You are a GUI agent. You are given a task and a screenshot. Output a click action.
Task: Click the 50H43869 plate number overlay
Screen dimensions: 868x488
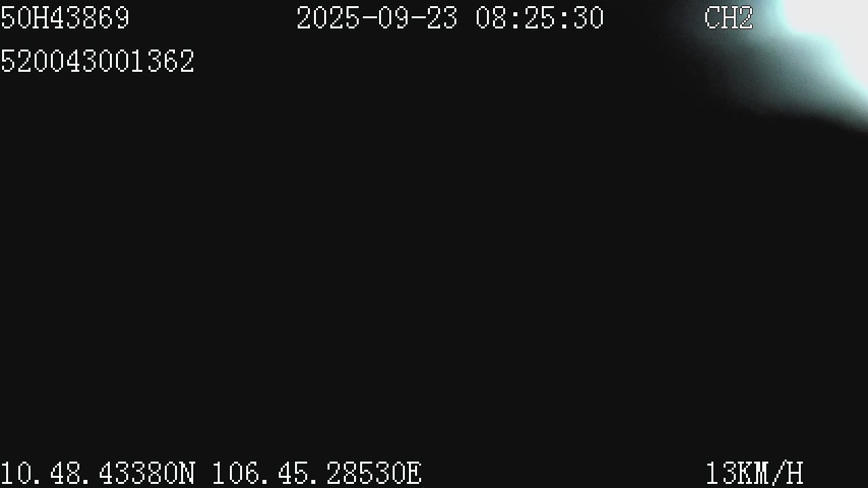pyautogui.click(x=64, y=18)
